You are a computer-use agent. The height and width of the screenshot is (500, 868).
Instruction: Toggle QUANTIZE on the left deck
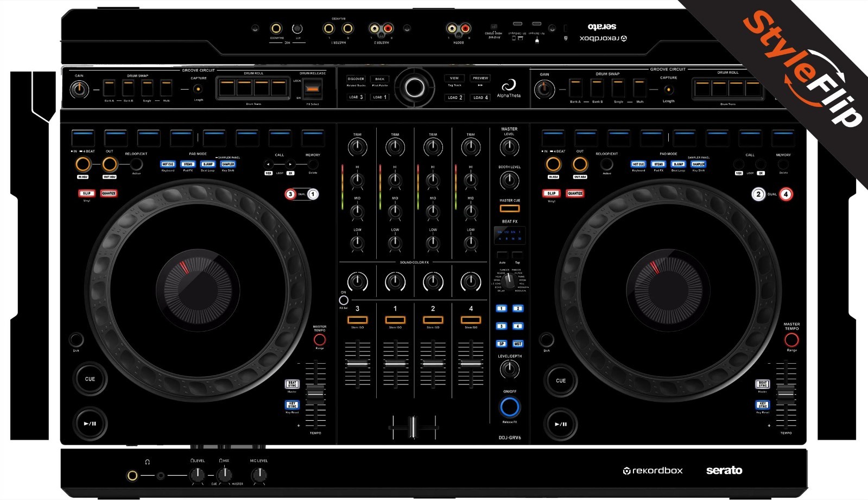point(109,193)
